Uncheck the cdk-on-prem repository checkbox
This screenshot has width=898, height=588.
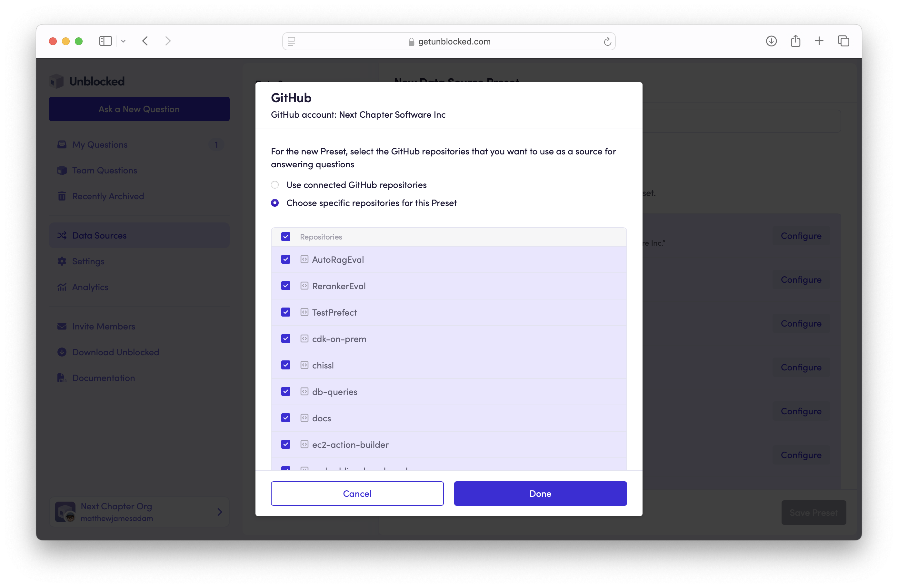tap(285, 339)
